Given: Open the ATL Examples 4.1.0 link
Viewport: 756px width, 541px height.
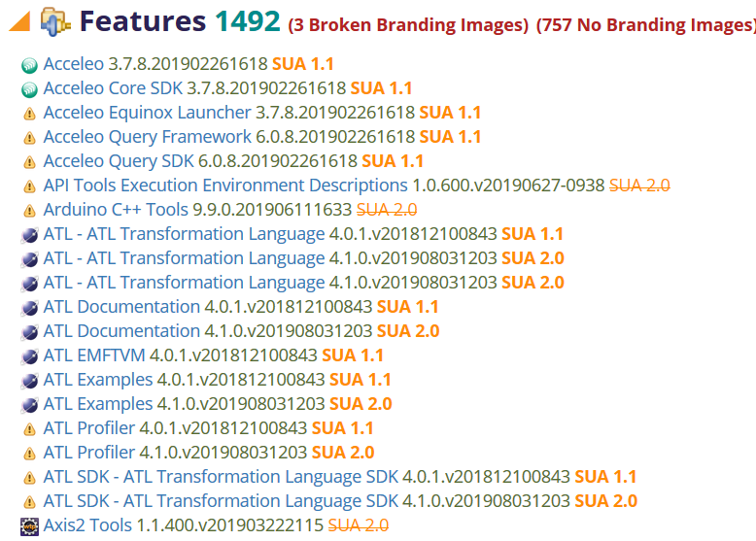Looking at the screenshot, I should click(x=98, y=404).
